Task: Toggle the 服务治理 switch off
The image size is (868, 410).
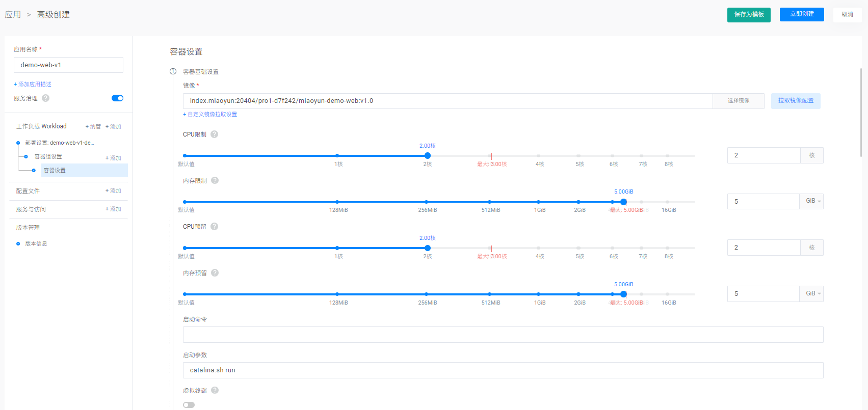Action: [x=117, y=98]
